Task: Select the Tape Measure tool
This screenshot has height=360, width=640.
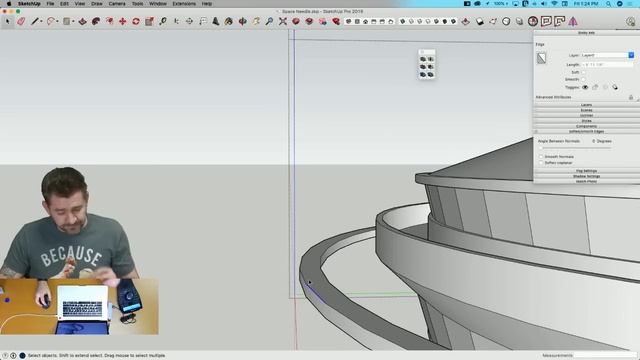Action: (x=163, y=21)
